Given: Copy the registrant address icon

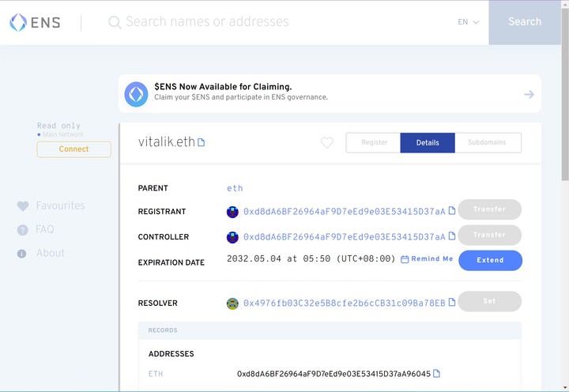Looking at the screenshot, I should pos(452,211).
